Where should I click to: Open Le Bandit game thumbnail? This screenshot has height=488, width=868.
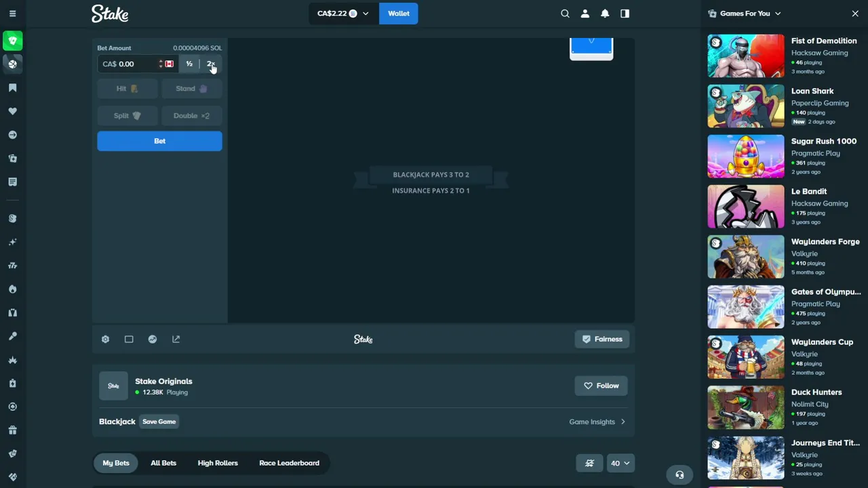(x=746, y=206)
